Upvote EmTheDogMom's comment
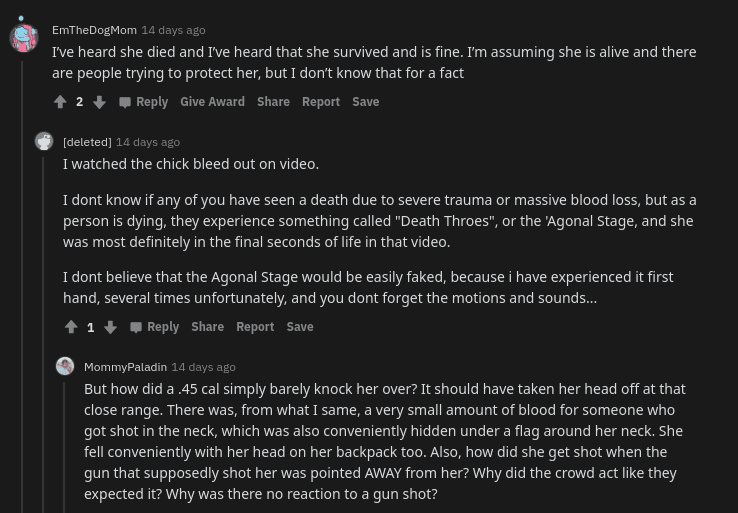Image resolution: width=738 pixels, height=513 pixels. coord(60,102)
